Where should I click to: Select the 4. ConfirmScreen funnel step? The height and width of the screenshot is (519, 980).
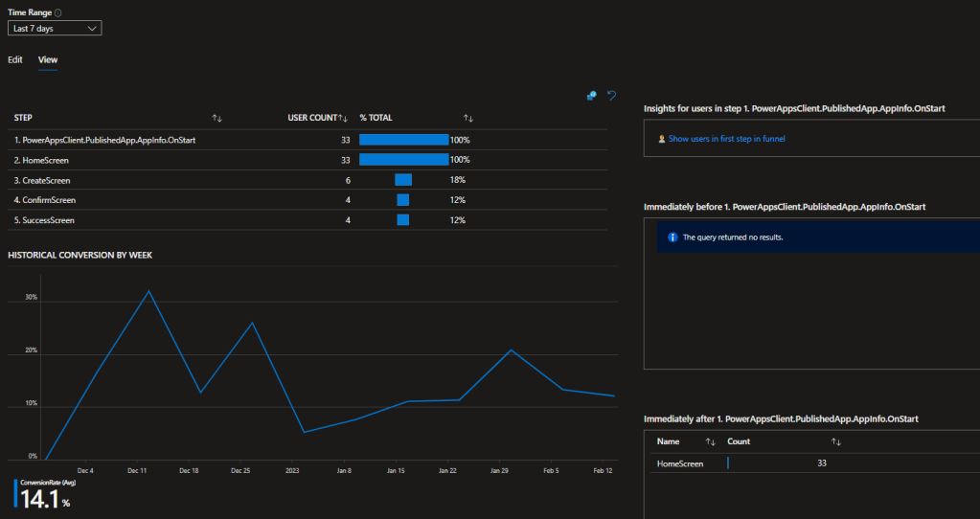pos(45,200)
